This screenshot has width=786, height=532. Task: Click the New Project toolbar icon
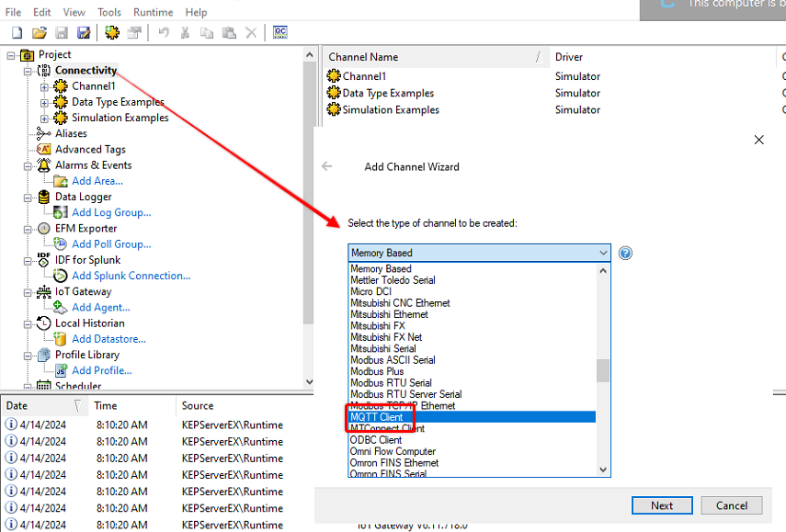tap(17, 33)
